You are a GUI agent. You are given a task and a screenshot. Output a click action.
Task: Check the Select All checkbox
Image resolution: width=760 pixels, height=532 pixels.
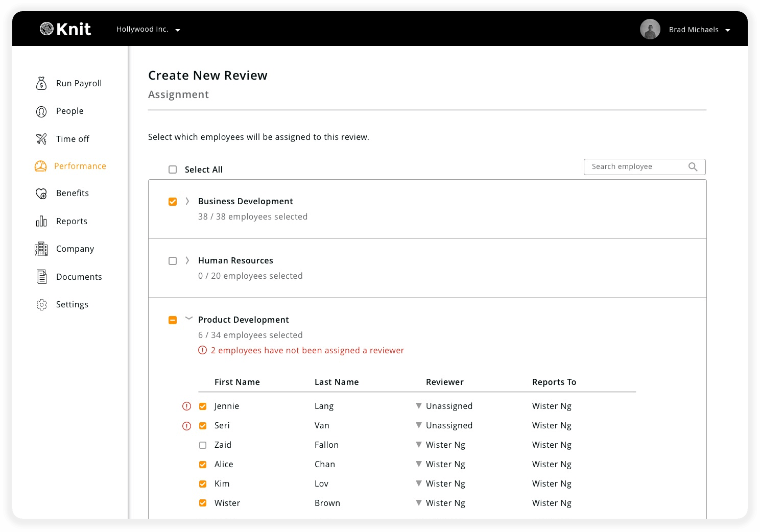click(x=173, y=170)
